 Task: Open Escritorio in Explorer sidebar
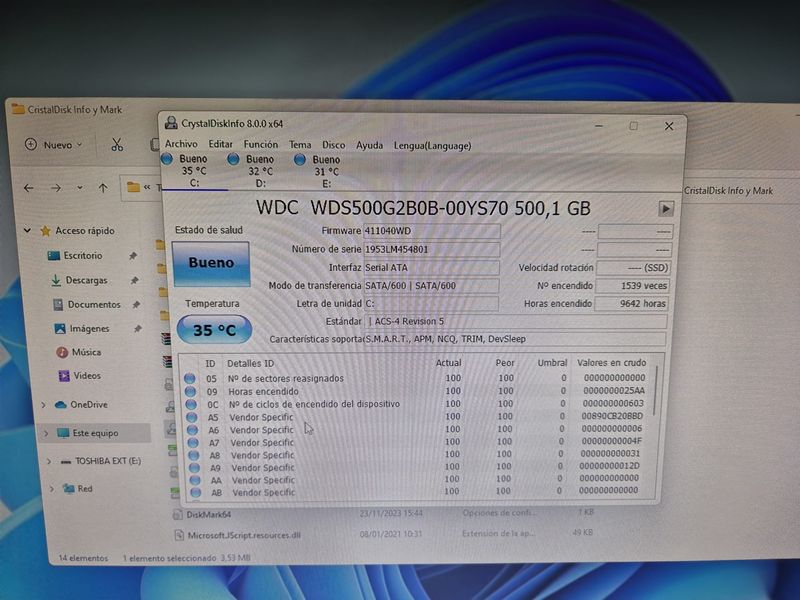pyautogui.click(x=83, y=256)
